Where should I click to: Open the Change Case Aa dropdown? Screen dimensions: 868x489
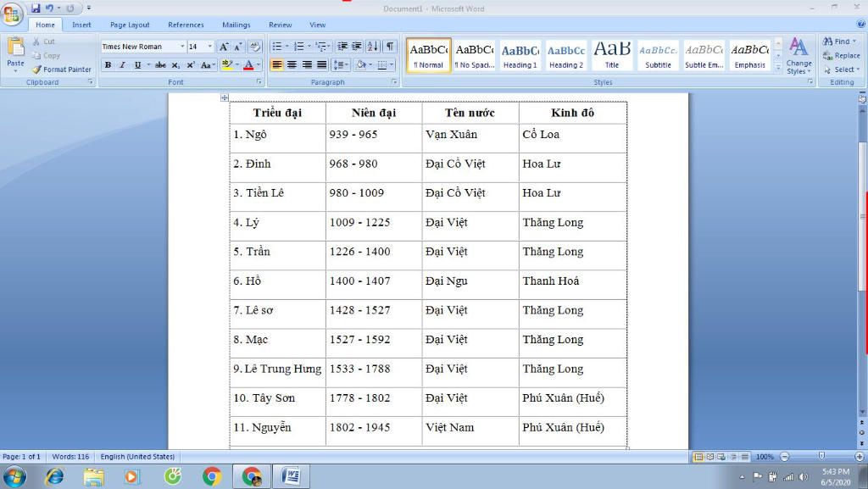(208, 65)
